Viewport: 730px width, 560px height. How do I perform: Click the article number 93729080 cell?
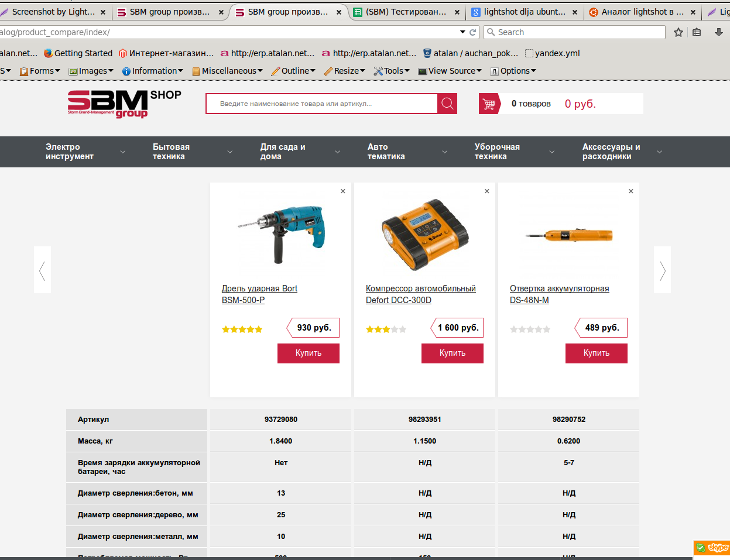coord(281,420)
